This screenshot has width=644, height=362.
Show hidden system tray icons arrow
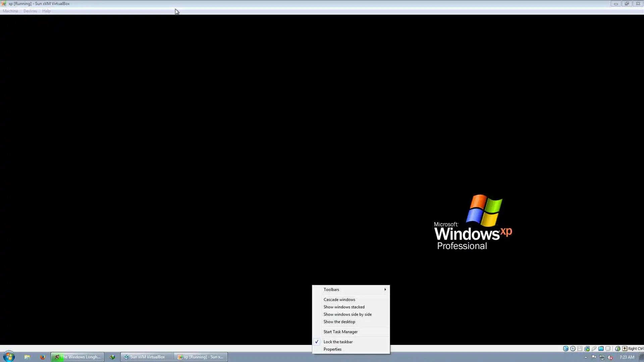[x=586, y=357]
